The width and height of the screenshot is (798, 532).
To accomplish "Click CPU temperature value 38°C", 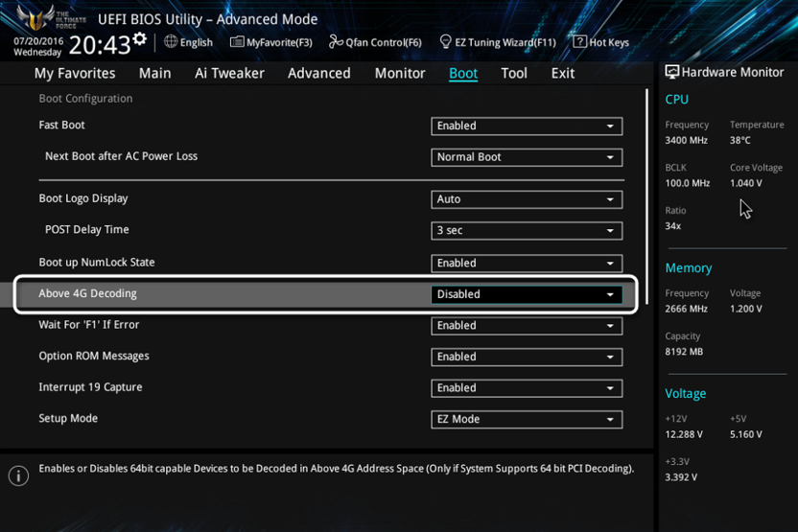I will (740, 140).
